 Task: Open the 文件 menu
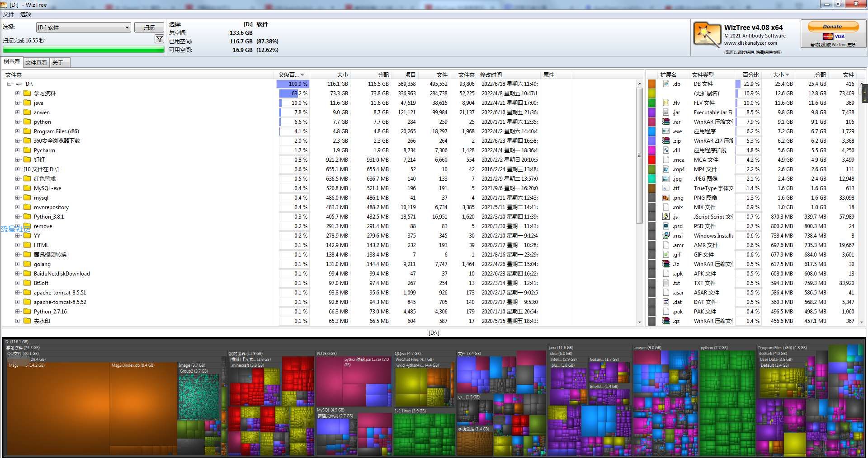tap(9, 14)
